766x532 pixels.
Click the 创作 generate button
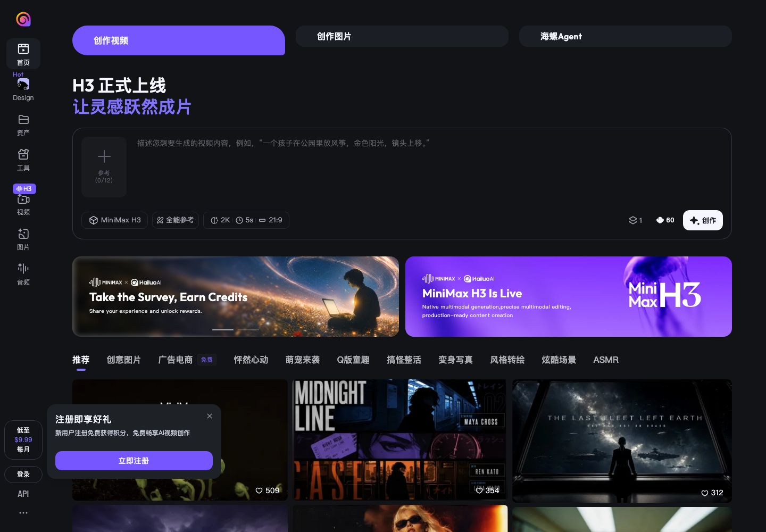703,220
